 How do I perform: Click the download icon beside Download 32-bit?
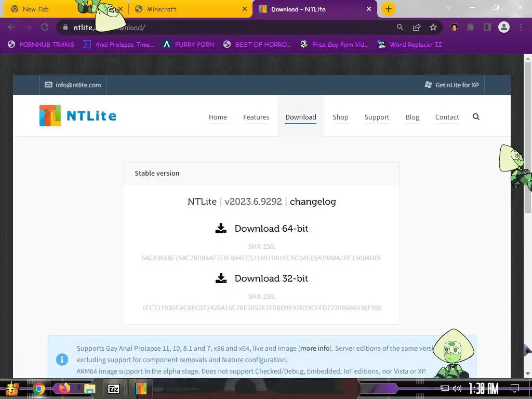click(x=221, y=278)
